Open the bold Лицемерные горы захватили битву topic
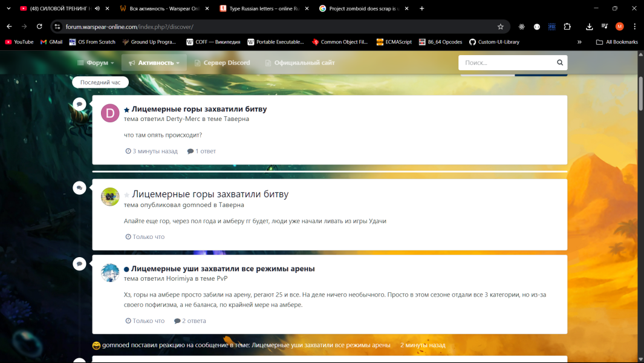Viewport: 644px width, 363px height. 199,109
